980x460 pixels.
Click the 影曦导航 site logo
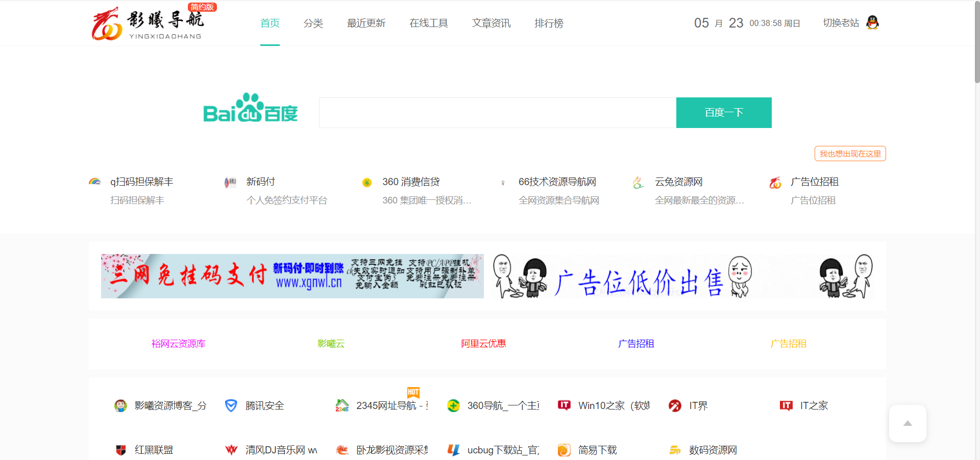[147, 24]
